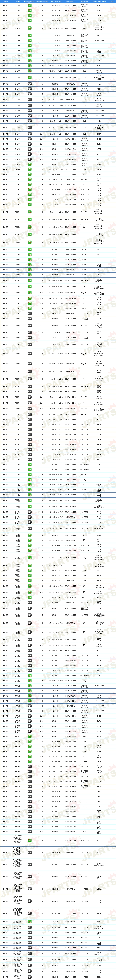Image resolution: width=116 pixels, height=980 pixels.
Task: Click diesel ON icon in C-MAX 81kW/110KM IXDA row
Action: click(x=30, y=134)
